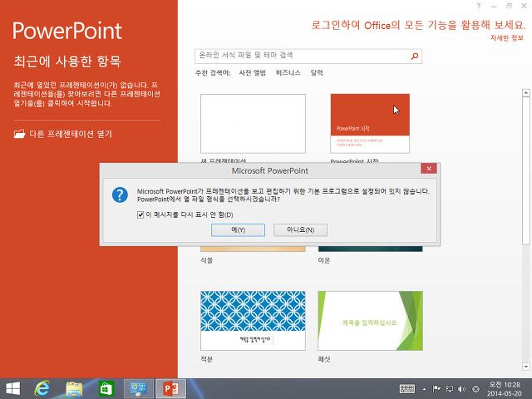Screen dimensions: 532x399
Task: Close the Microsoft PowerPoint dialog
Action: tap(429, 169)
